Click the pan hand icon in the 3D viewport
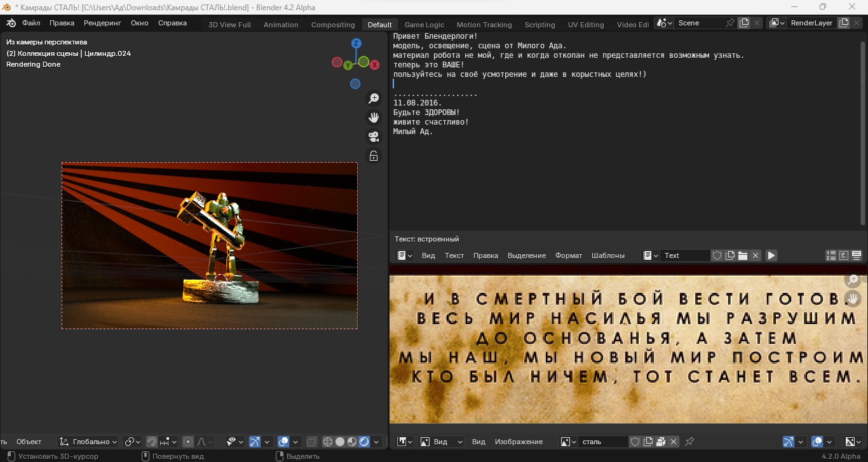 (x=374, y=118)
